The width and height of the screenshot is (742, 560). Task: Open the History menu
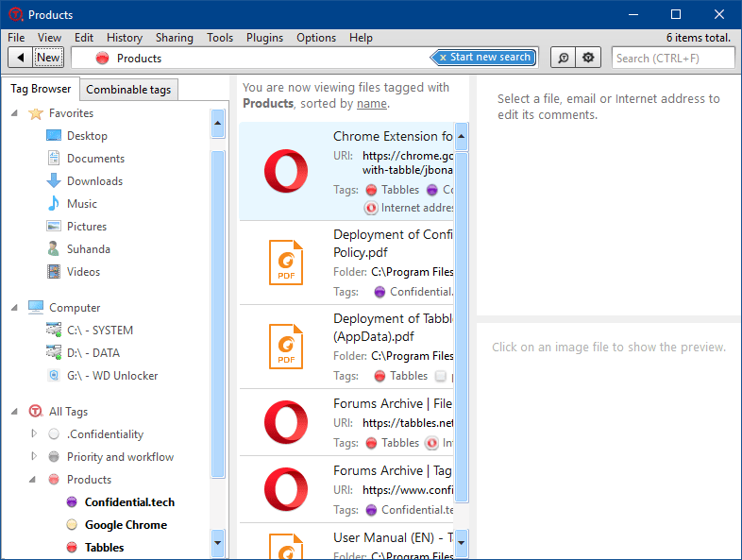(125, 38)
